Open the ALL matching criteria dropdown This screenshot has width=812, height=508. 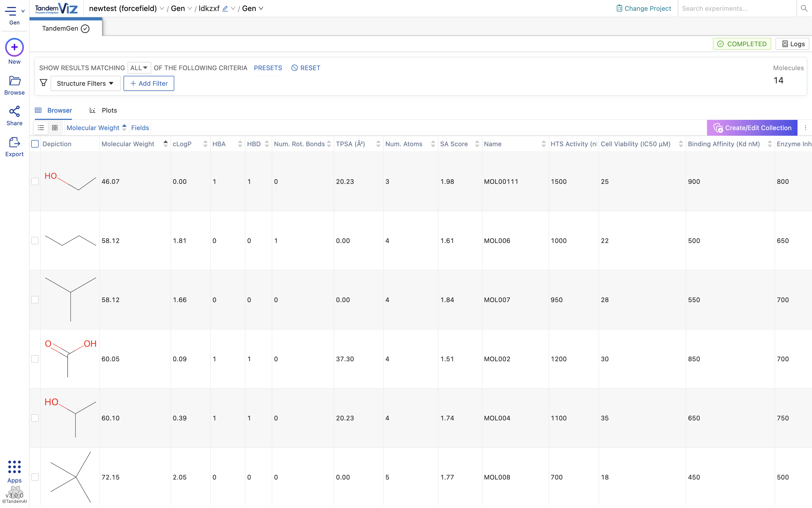[x=139, y=68]
